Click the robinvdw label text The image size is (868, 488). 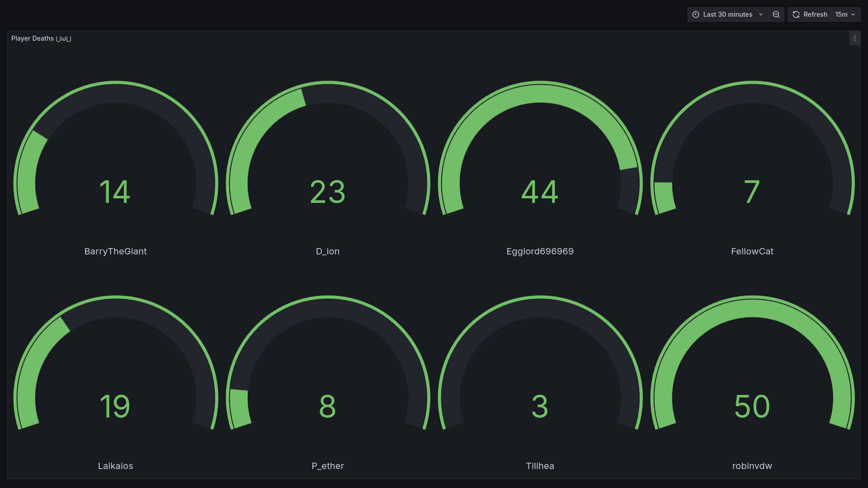point(752,466)
